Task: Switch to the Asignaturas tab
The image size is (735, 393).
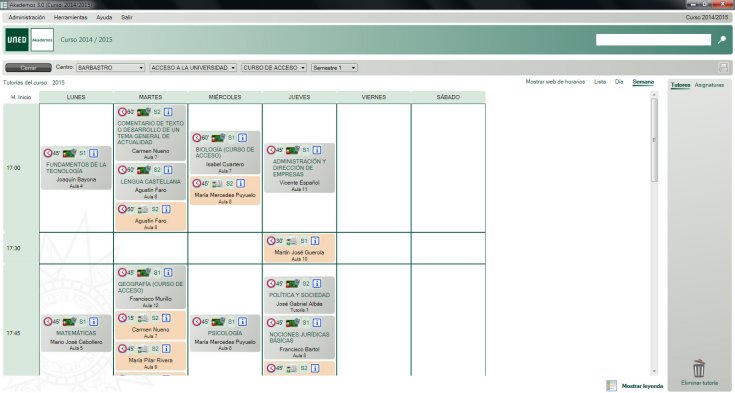Action: pyautogui.click(x=709, y=85)
